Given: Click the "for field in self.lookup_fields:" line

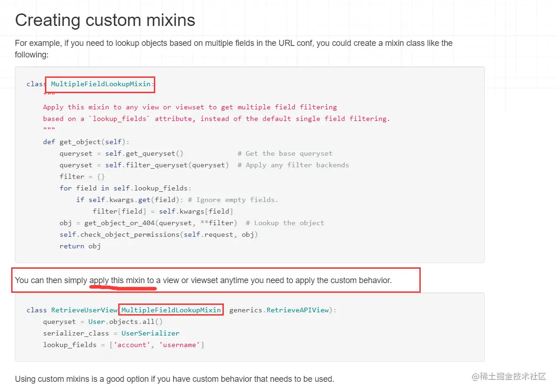Looking at the screenshot, I should click(125, 188).
